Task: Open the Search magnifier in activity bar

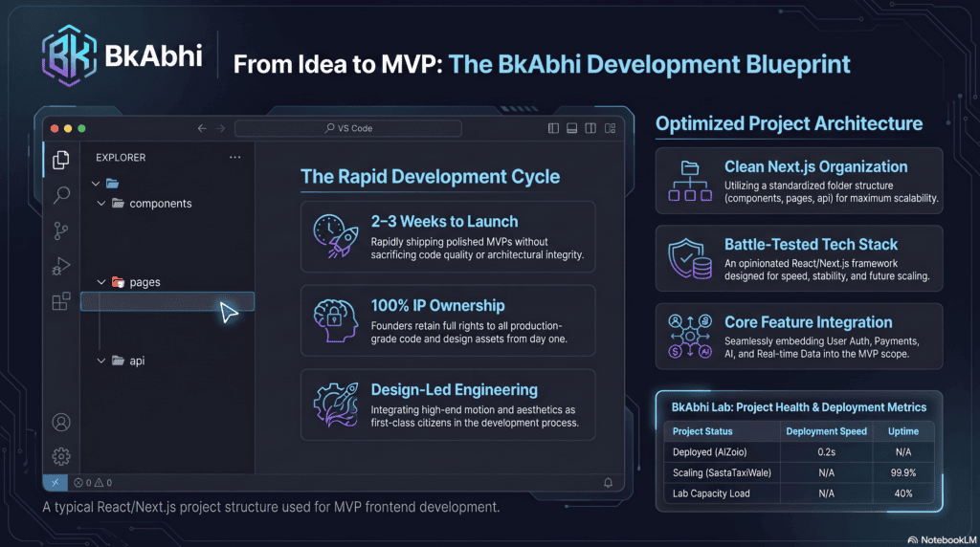Action: 61,195
